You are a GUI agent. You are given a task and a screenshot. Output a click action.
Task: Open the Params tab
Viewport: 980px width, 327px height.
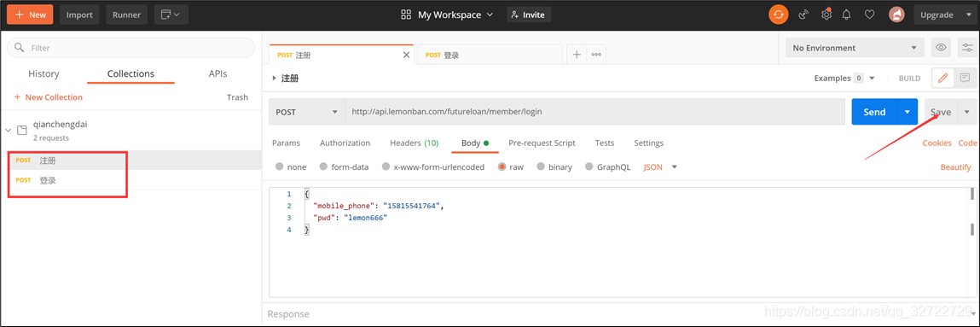pos(286,143)
